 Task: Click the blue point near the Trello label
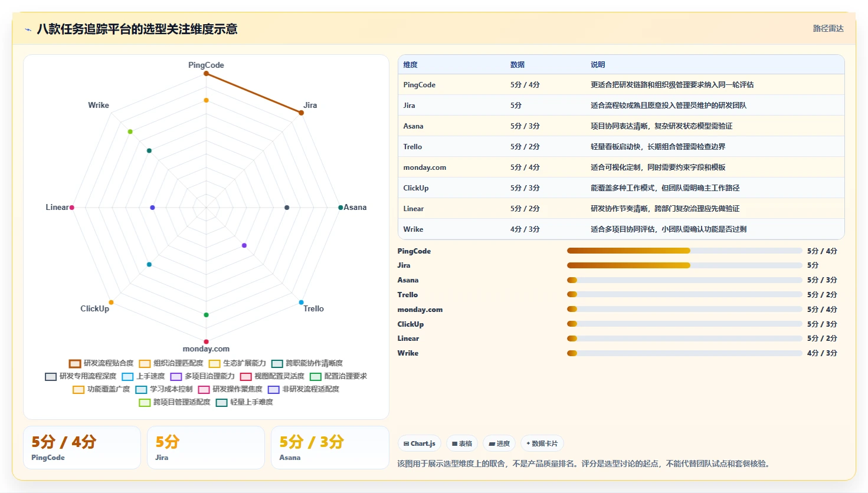point(301,303)
